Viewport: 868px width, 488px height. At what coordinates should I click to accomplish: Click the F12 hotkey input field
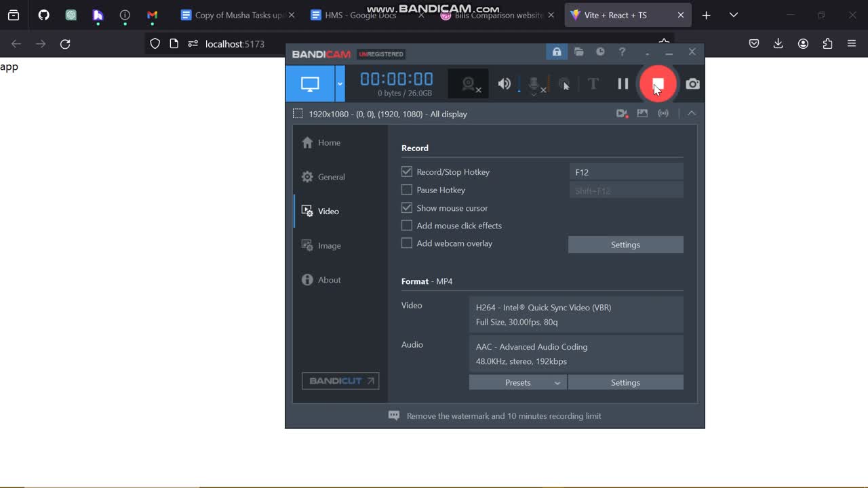[625, 172]
